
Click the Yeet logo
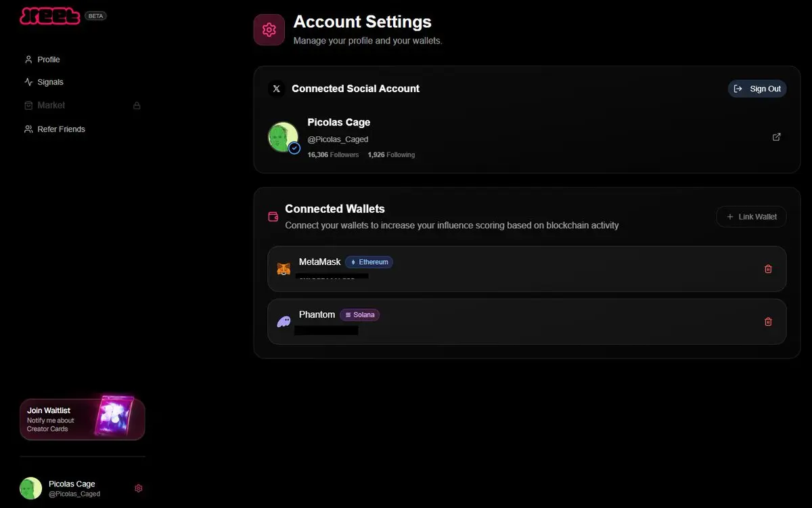[50, 16]
